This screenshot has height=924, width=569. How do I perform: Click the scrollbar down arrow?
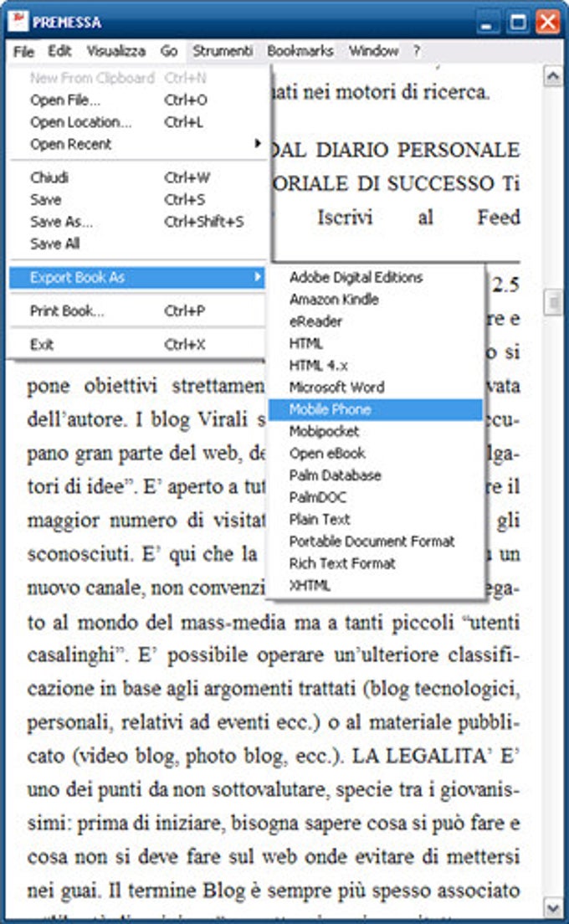(553, 907)
